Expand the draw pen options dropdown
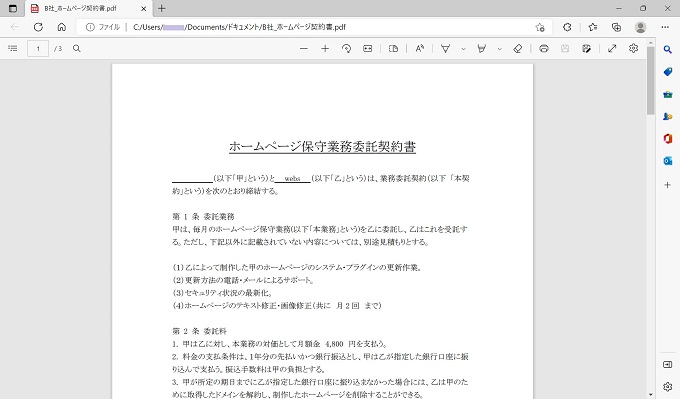 463,49
